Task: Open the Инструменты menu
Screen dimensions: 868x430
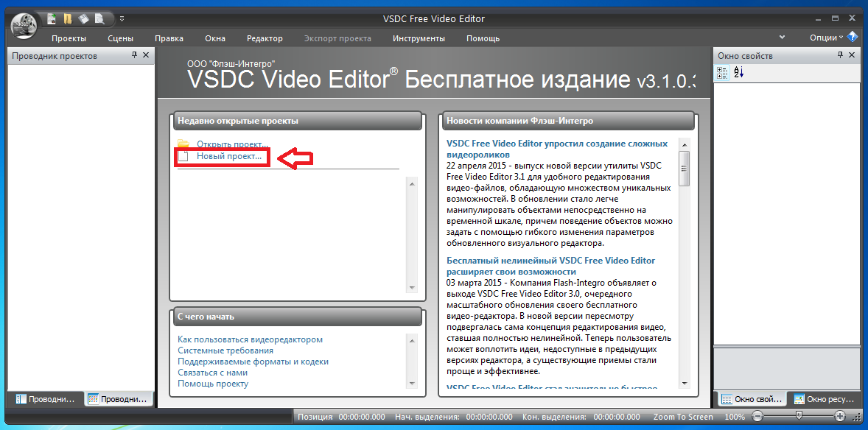Action: (x=419, y=38)
